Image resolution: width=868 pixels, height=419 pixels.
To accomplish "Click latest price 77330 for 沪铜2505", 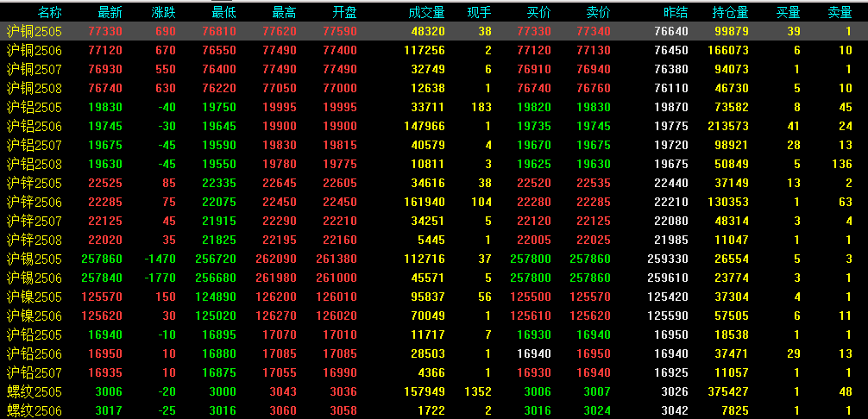I will [x=105, y=32].
